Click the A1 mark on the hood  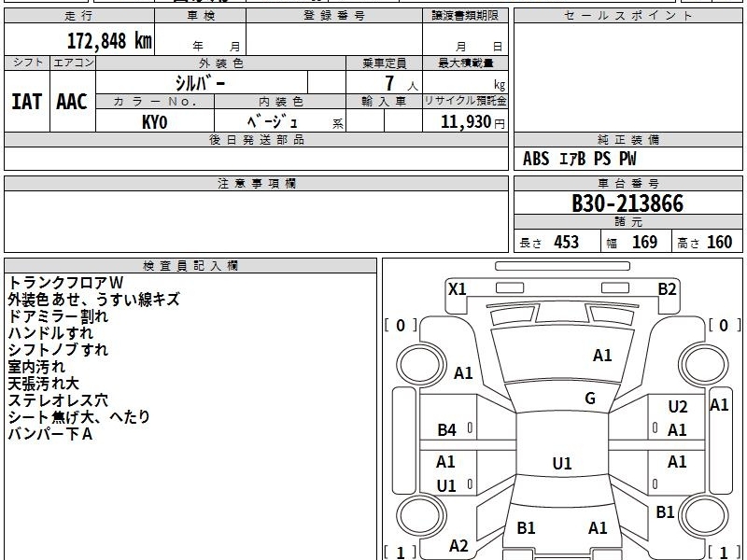602,356
